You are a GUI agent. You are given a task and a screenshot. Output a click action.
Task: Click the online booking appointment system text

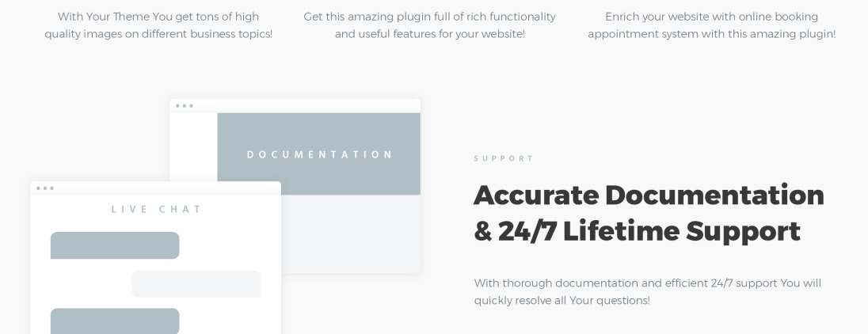click(x=711, y=25)
